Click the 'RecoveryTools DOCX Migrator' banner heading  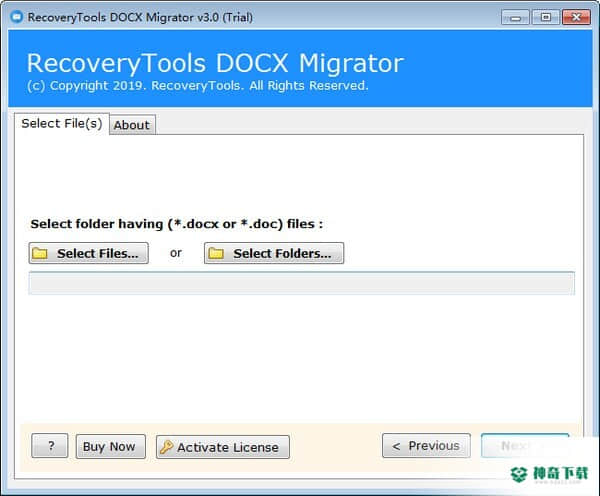pyautogui.click(x=215, y=63)
